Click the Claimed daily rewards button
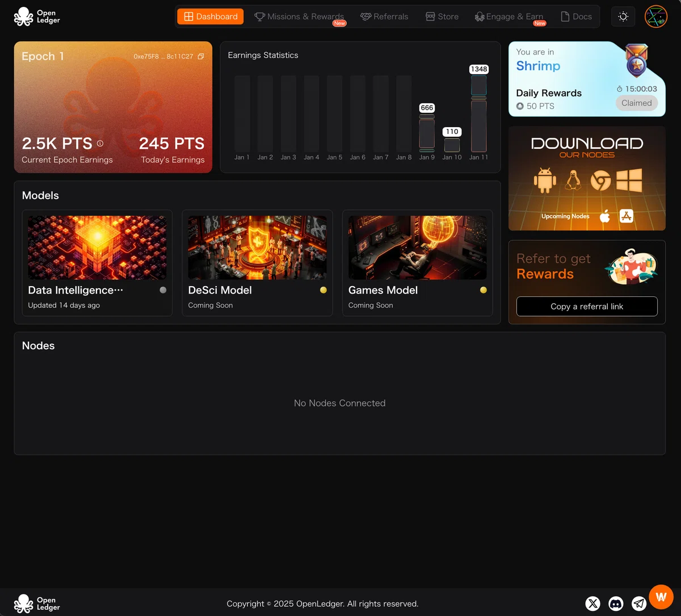This screenshot has width=681, height=616. [636, 103]
